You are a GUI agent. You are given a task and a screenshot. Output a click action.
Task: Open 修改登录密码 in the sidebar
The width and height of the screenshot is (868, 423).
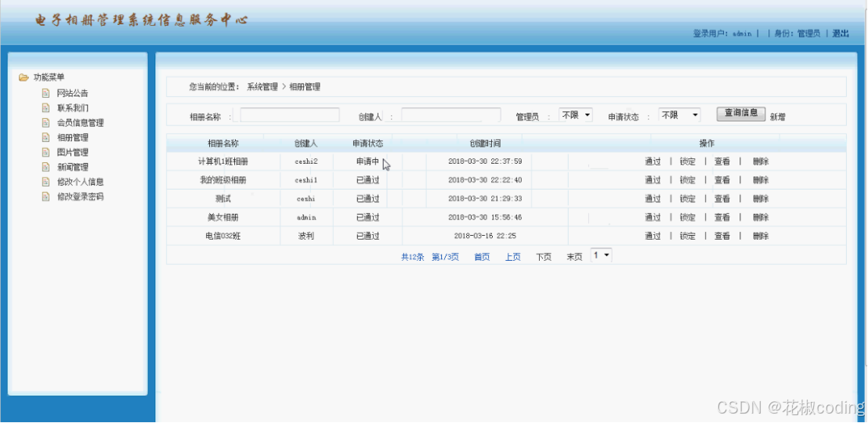click(x=80, y=197)
